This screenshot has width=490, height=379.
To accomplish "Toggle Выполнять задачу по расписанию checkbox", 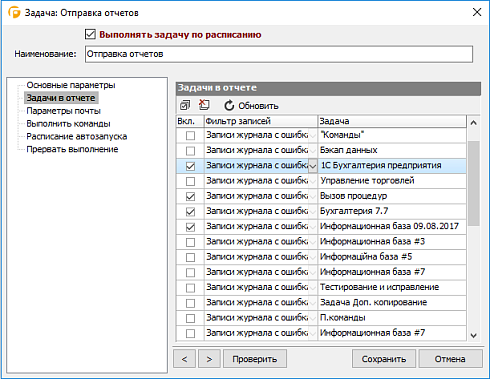I will pos(90,34).
